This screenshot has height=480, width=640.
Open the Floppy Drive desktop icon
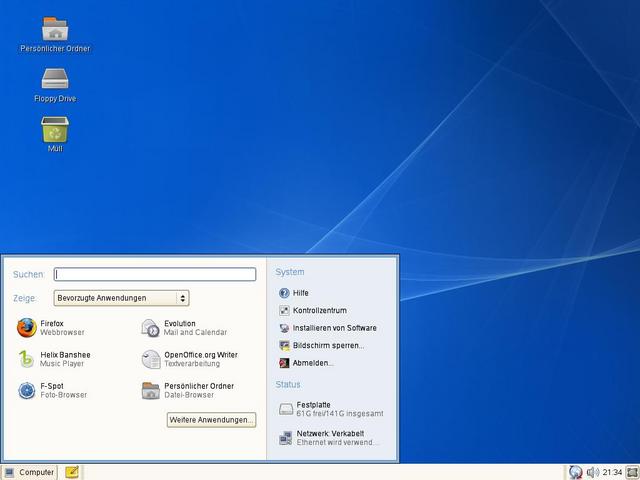(x=55, y=82)
